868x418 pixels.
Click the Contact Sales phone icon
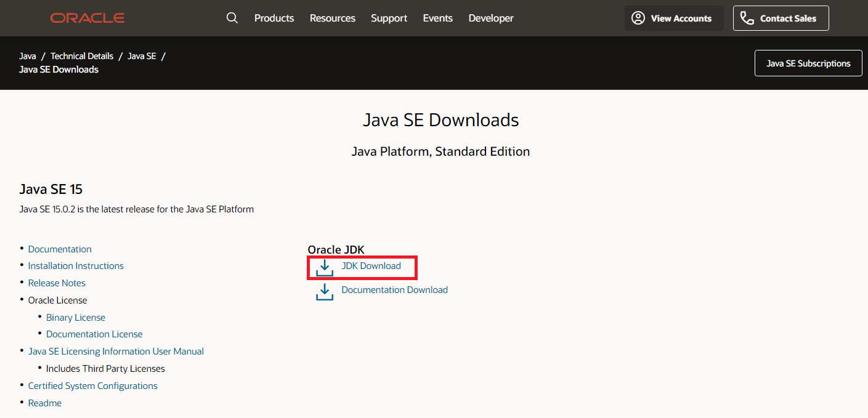coord(747,18)
